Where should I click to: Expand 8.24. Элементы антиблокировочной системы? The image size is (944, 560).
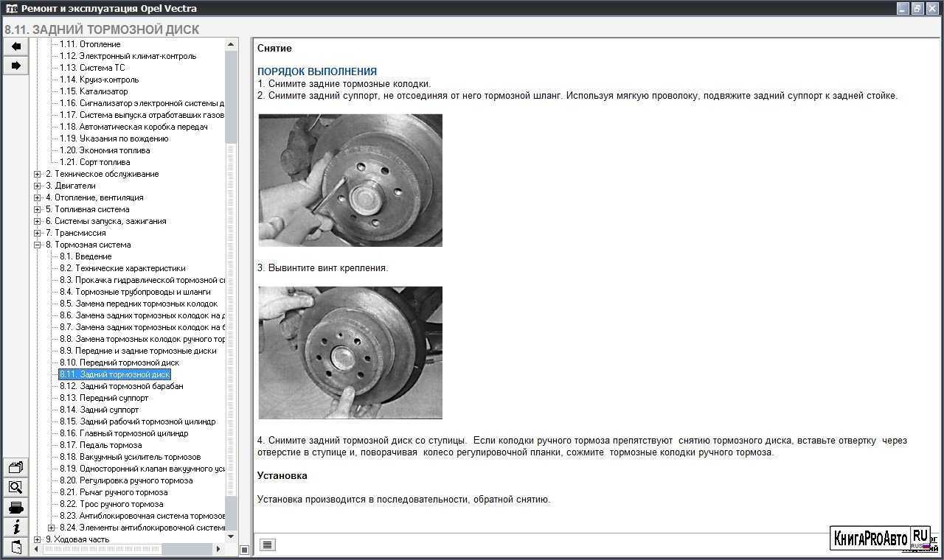click(x=51, y=528)
